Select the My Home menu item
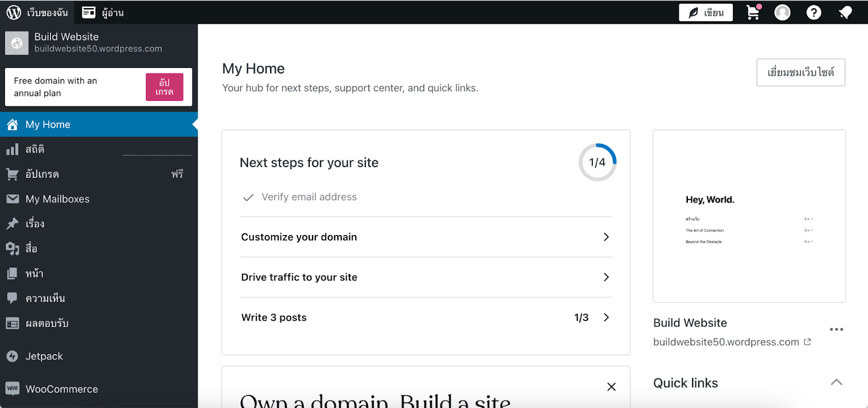Viewport: 868px width, 408px height. (48, 124)
